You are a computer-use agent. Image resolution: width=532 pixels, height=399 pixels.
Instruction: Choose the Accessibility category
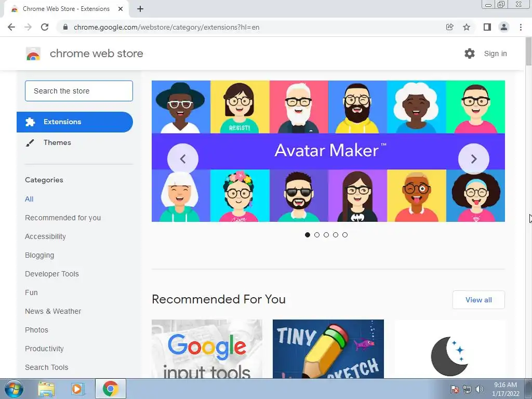pyautogui.click(x=46, y=236)
